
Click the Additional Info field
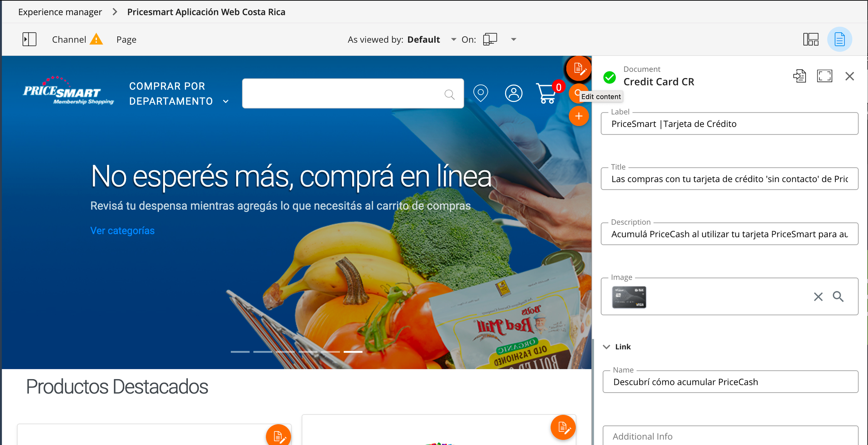click(731, 436)
